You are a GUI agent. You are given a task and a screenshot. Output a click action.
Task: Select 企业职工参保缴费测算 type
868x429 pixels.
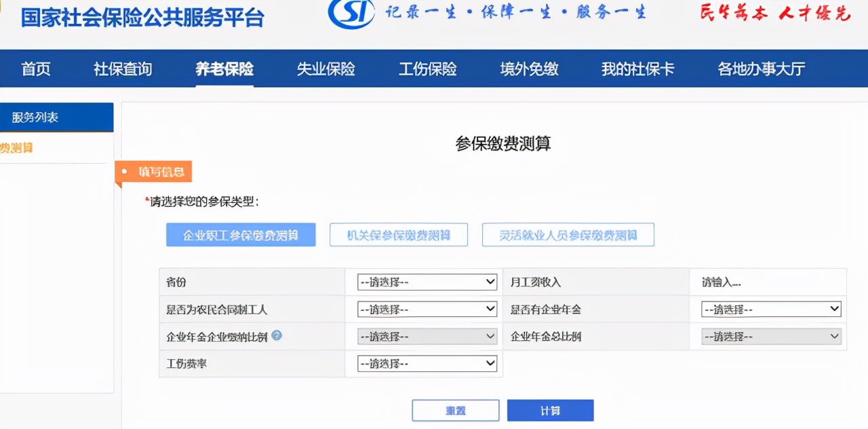point(240,234)
